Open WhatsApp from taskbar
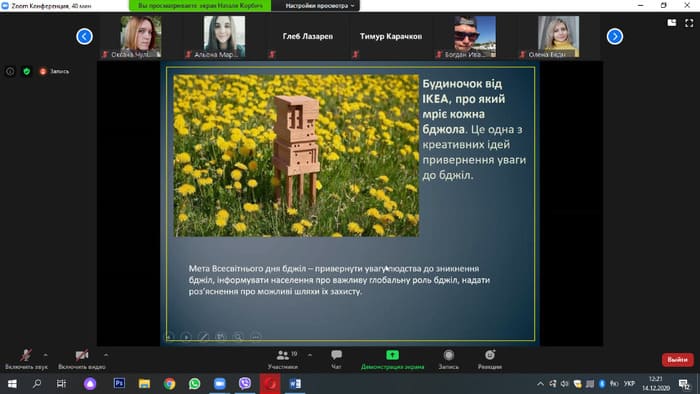 point(194,383)
